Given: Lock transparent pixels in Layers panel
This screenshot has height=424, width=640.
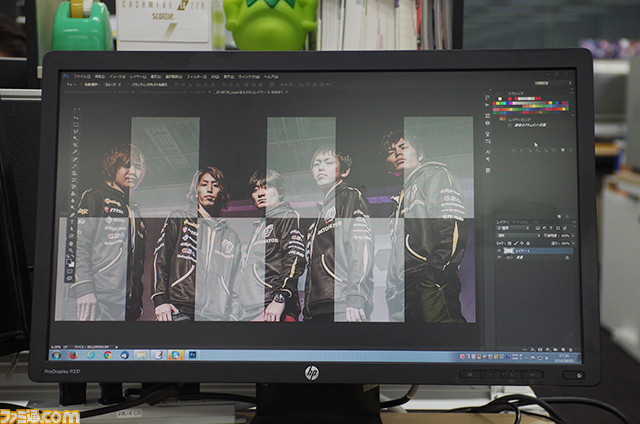Looking at the screenshot, I should [509, 243].
